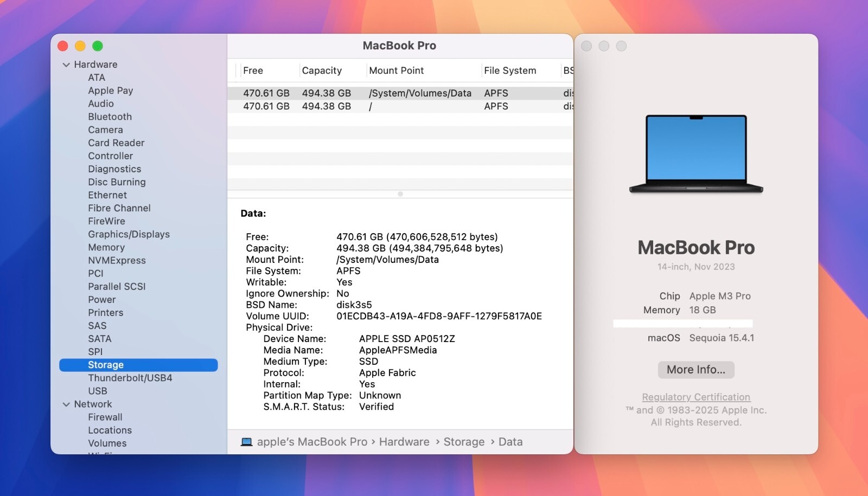Open Diagnostics in the sidebar
This screenshot has height=496, width=868.
[114, 169]
